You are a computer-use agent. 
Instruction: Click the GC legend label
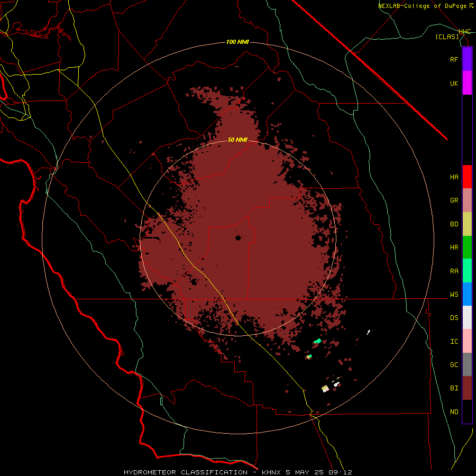point(454,364)
